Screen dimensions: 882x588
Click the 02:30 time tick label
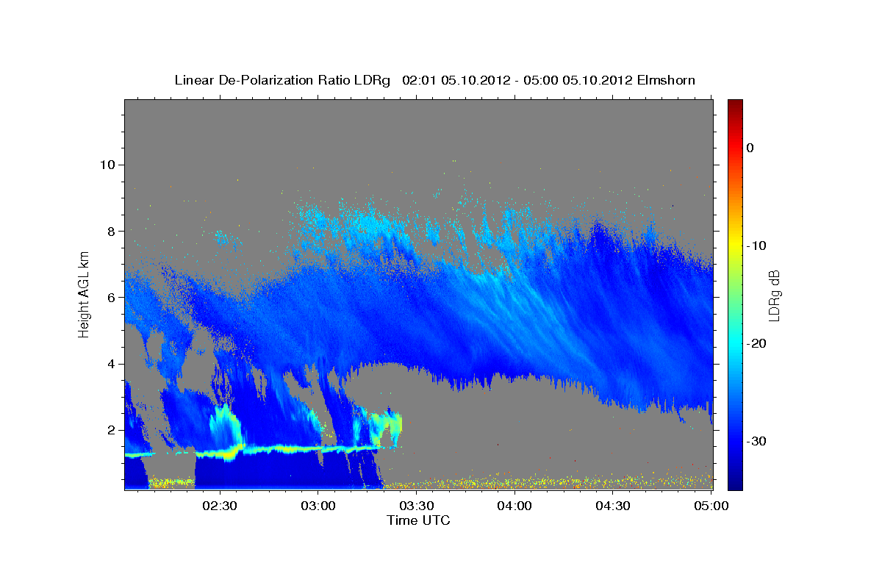(x=220, y=506)
